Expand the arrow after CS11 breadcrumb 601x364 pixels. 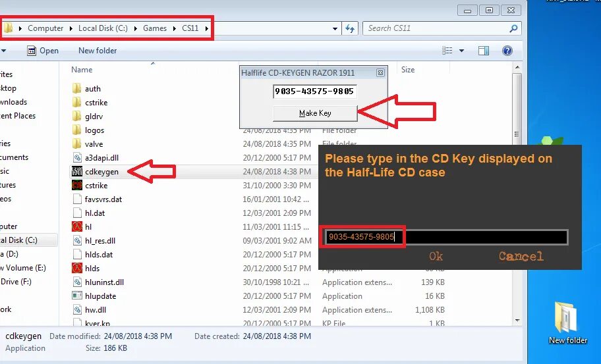click(207, 28)
